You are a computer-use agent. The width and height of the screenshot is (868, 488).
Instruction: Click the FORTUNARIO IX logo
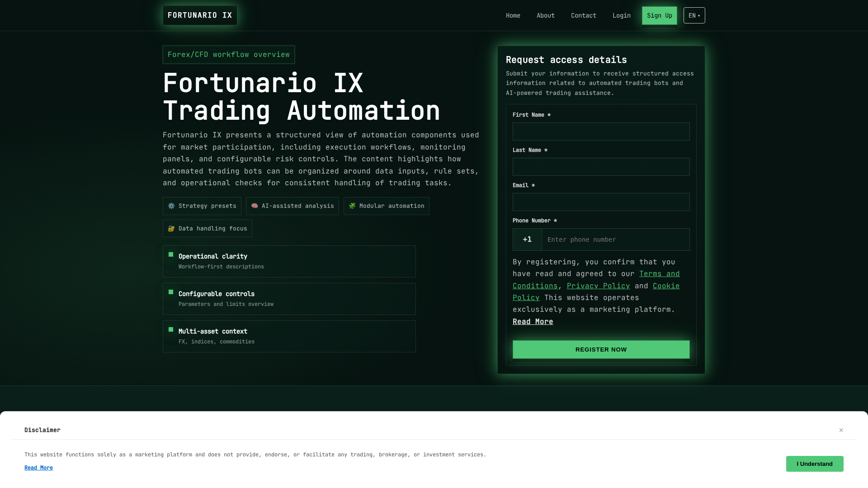point(200,15)
